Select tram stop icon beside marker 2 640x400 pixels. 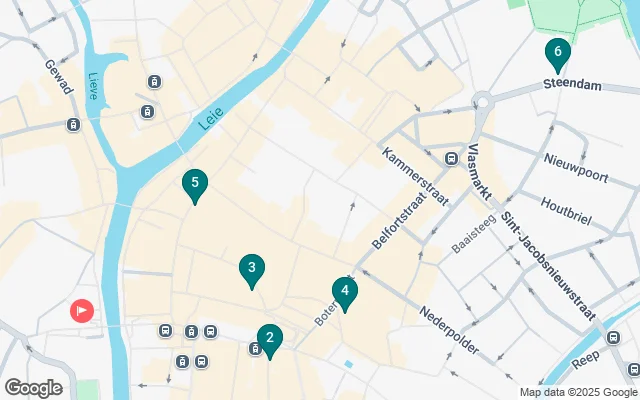(x=255, y=349)
